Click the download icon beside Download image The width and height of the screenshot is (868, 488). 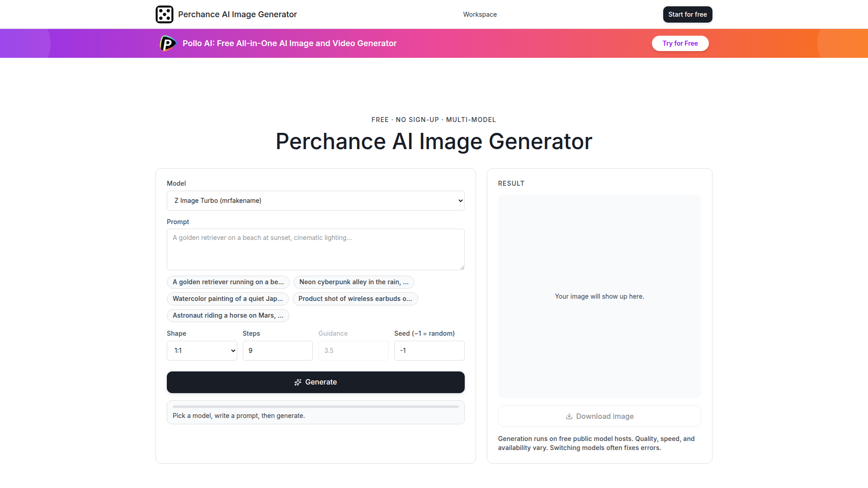(569, 417)
